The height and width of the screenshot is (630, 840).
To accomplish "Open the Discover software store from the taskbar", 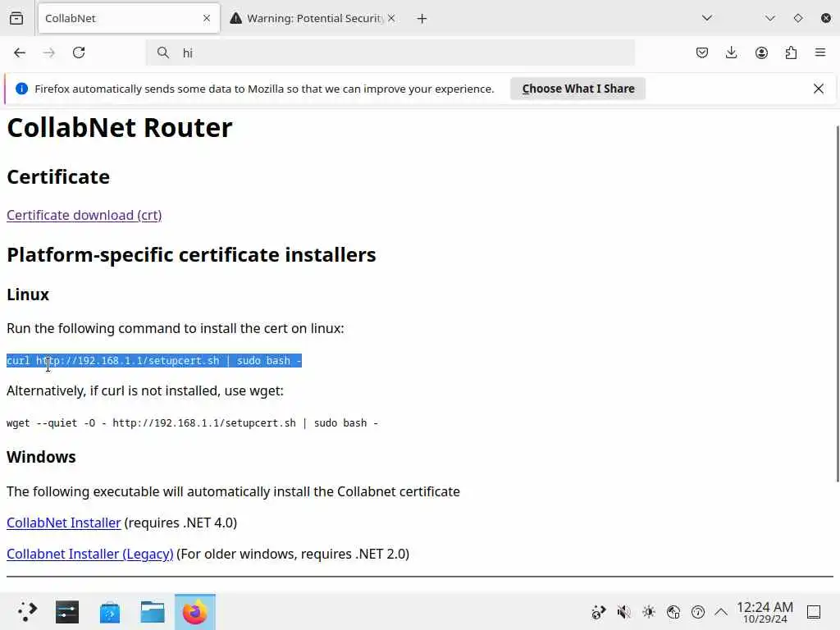I will point(110,612).
